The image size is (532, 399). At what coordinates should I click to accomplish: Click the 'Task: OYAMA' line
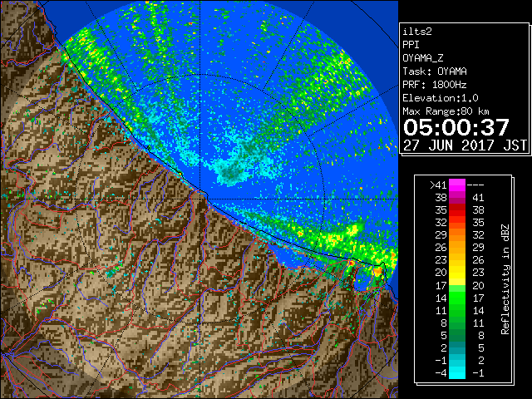pos(435,71)
